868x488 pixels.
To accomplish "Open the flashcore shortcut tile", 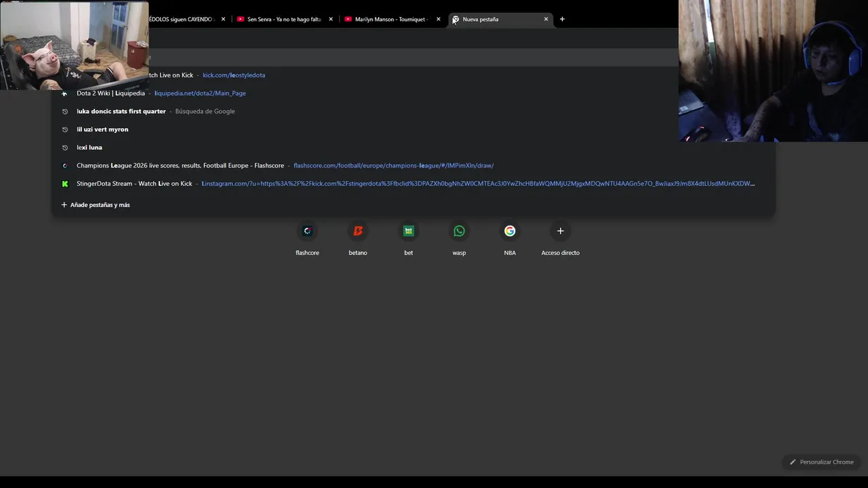I will point(307,239).
